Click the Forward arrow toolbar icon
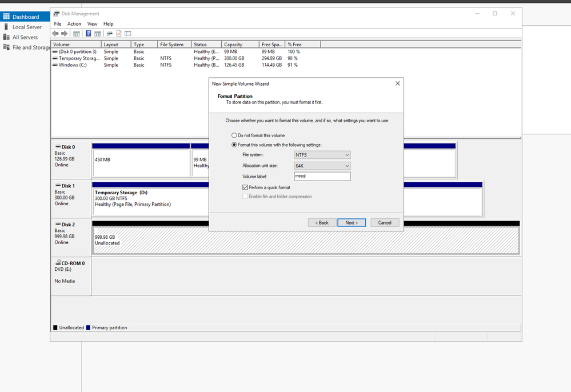This screenshot has height=392, width=571. (x=64, y=33)
